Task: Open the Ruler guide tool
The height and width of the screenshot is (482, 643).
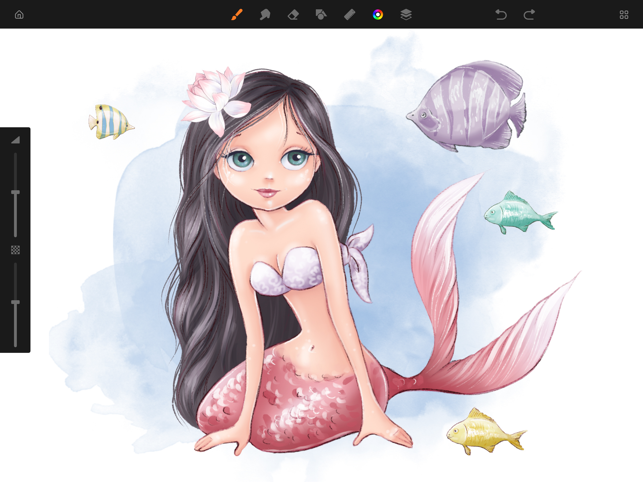Action: (349, 15)
